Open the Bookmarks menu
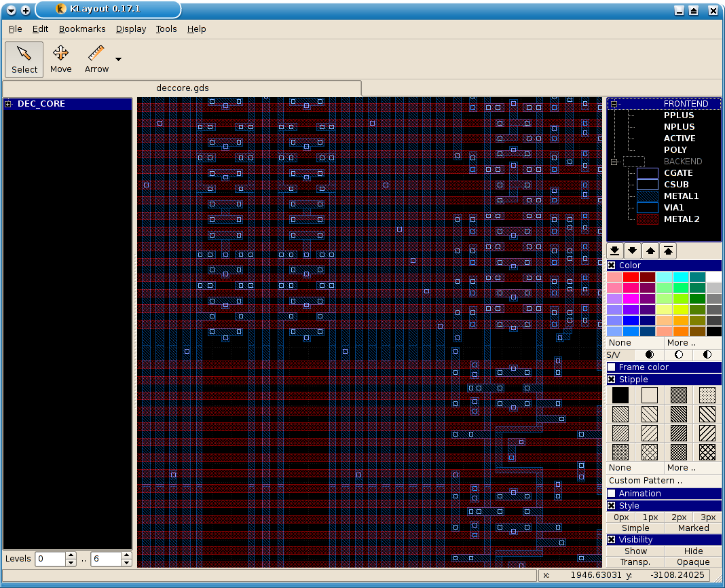725x588 pixels. [82, 29]
